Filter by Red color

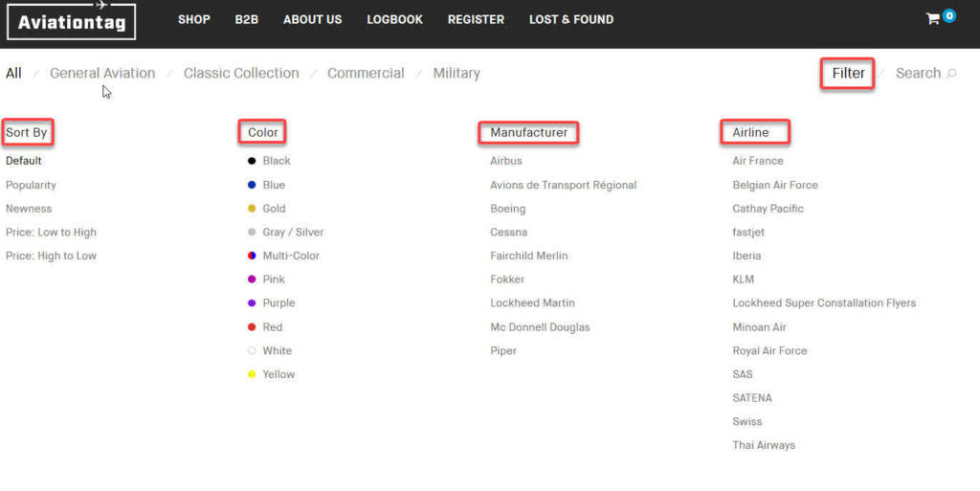tap(265, 326)
